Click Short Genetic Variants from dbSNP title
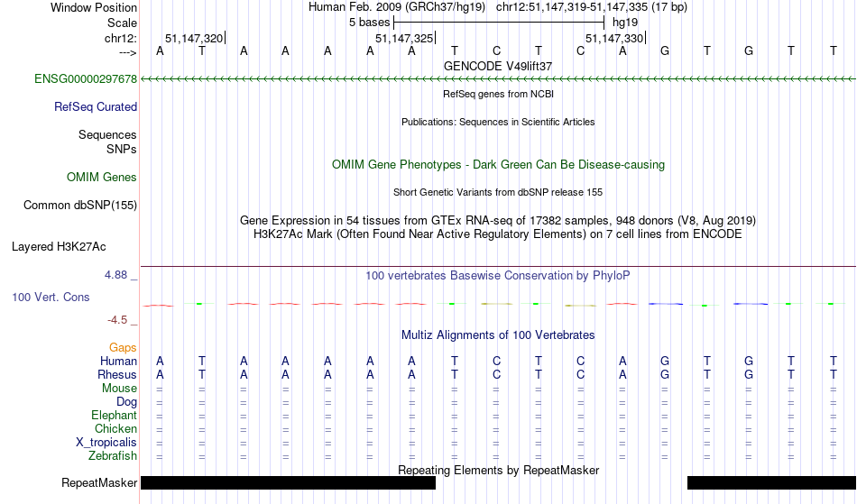Viewport: 857px width, 504px height. pos(498,192)
